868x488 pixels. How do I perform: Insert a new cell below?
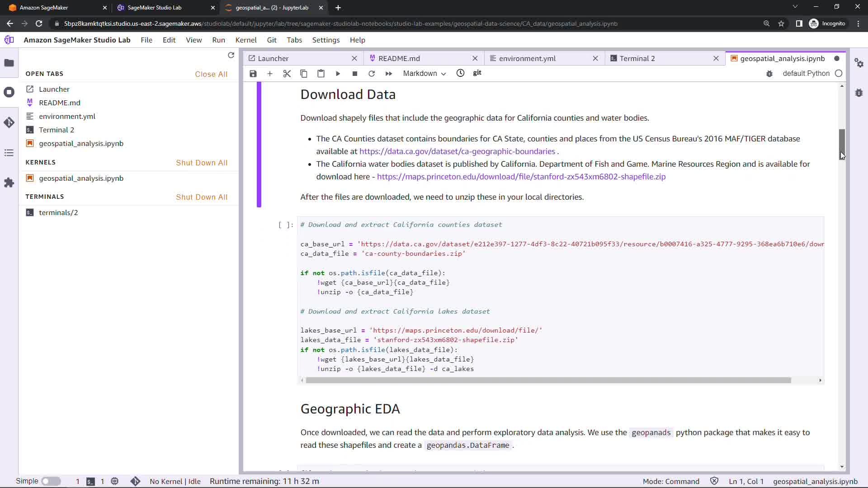pyautogui.click(x=270, y=74)
